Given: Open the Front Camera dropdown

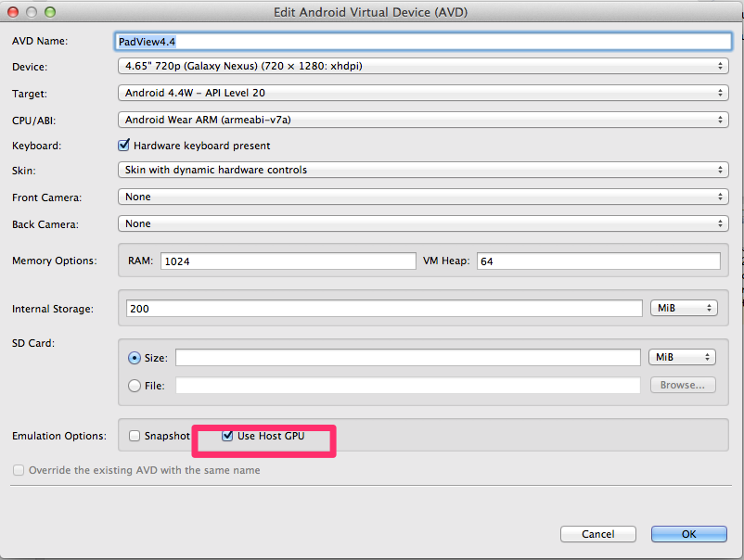Looking at the screenshot, I should [x=423, y=197].
